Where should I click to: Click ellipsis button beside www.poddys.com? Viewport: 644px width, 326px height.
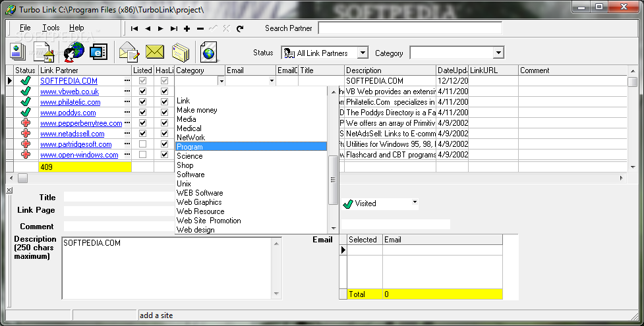pos(127,113)
